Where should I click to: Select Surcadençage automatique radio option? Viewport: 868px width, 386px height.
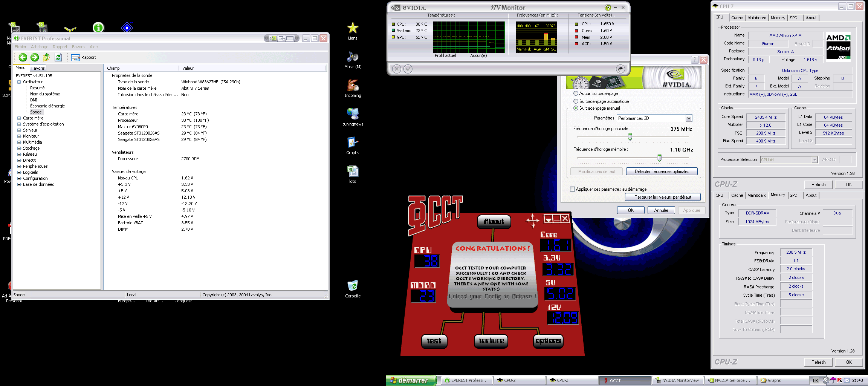click(576, 101)
